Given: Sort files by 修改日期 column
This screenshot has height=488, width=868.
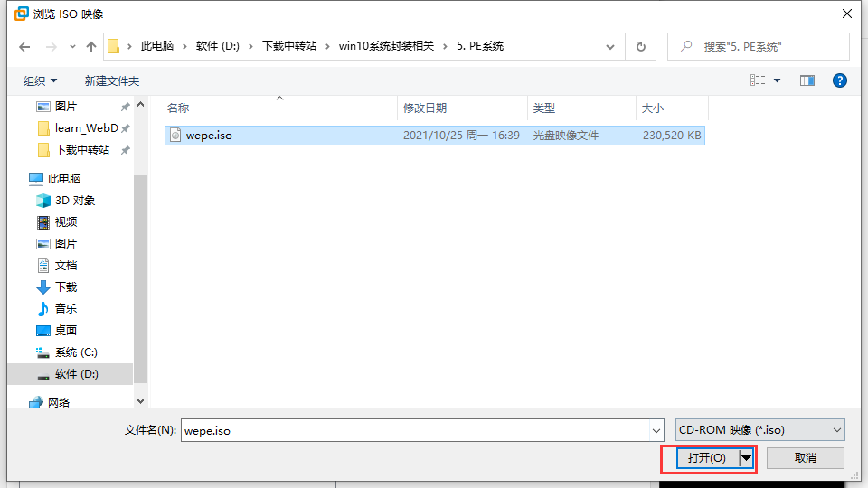Looking at the screenshot, I should (x=425, y=108).
